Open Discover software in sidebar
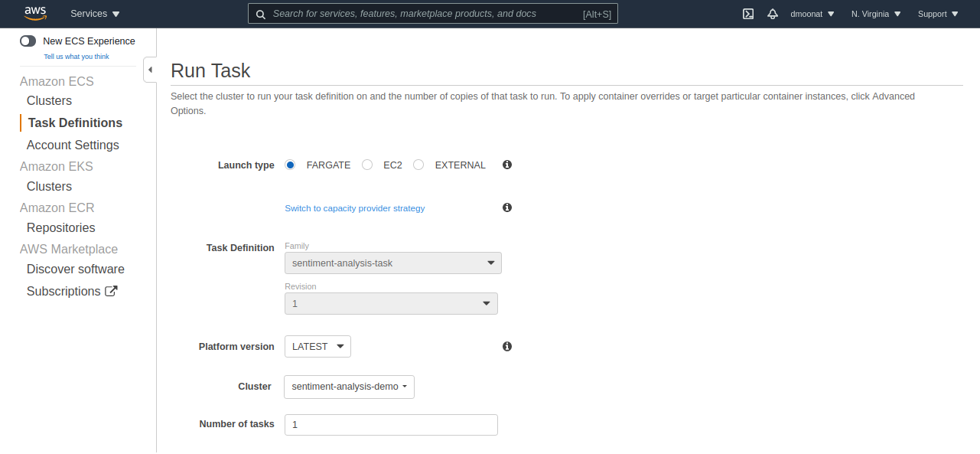The image size is (980, 454). click(x=76, y=269)
